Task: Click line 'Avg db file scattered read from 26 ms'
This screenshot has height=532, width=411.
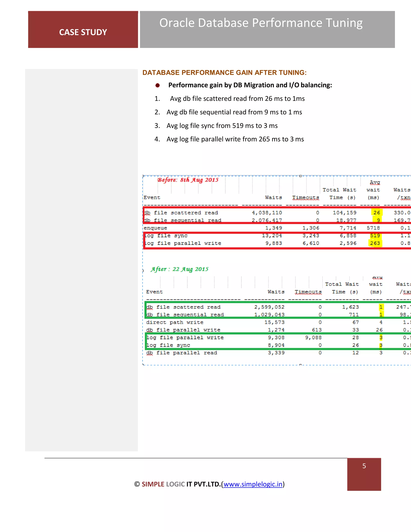Action: (237, 99)
